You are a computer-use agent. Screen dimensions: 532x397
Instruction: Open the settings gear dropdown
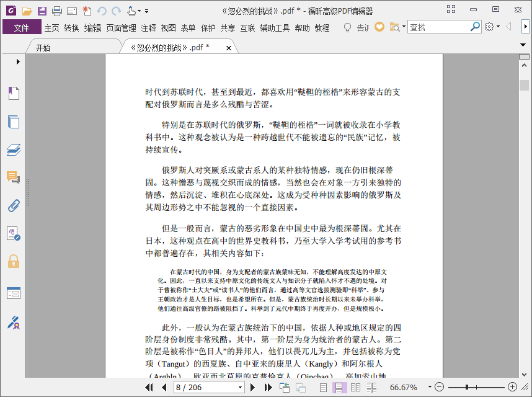(498, 27)
